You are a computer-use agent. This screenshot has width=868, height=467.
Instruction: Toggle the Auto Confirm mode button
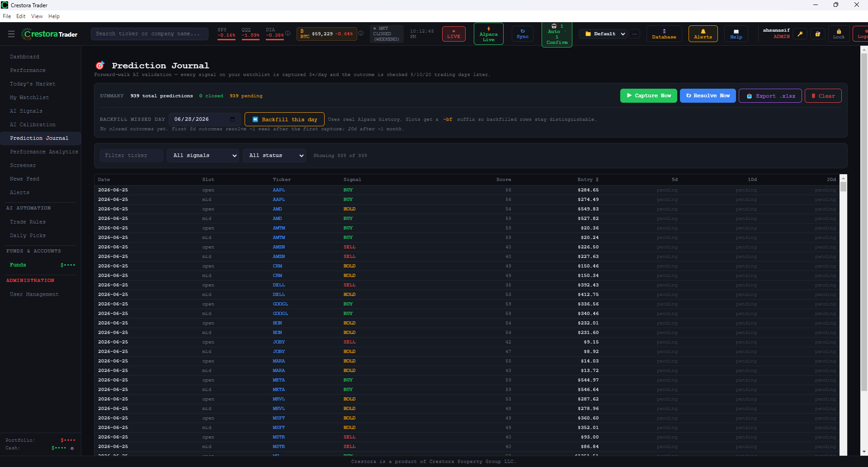point(557,34)
